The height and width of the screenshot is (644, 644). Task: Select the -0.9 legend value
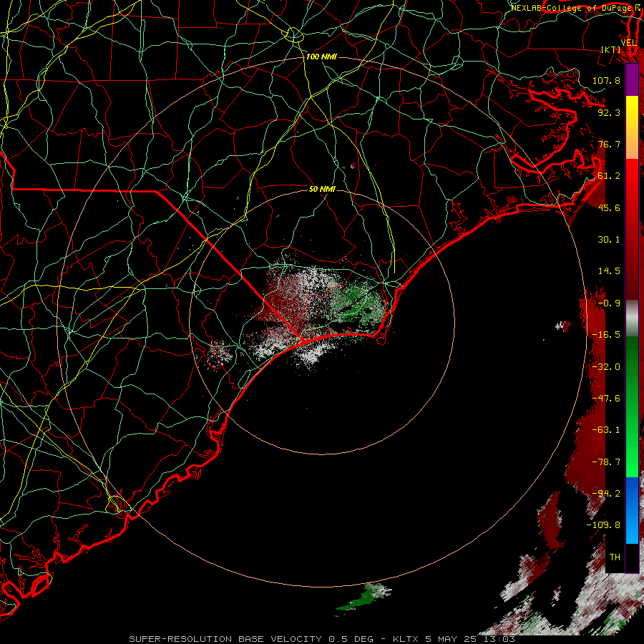pyautogui.click(x=609, y=303)
